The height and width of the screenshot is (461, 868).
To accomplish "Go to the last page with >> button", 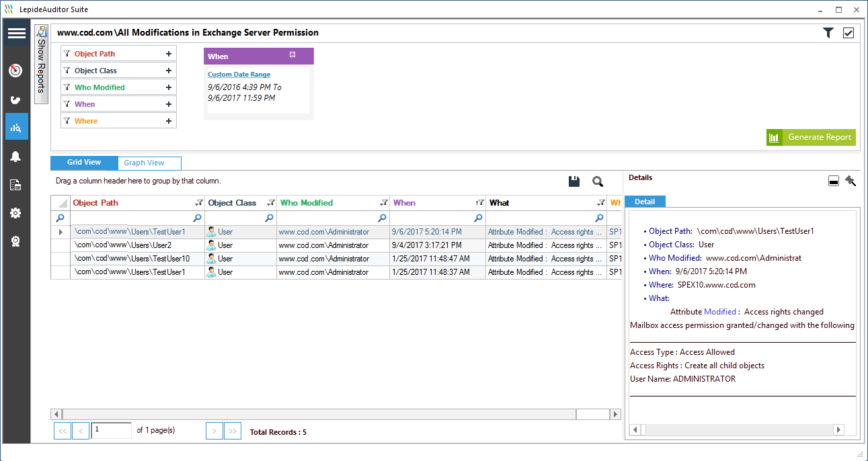I will click(x=233, y=431).
